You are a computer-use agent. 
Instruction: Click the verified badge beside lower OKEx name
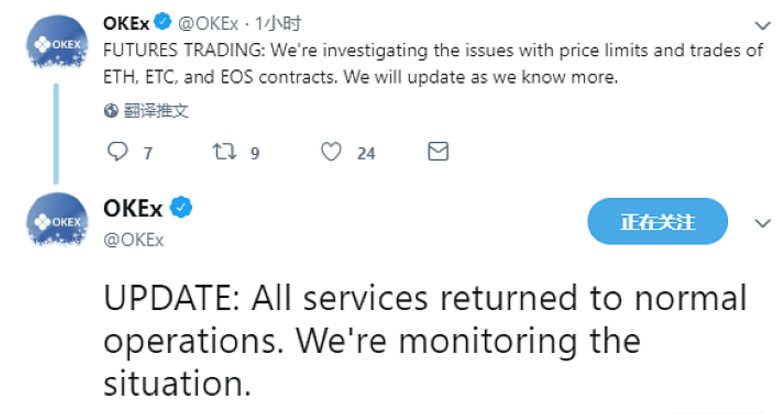tap(181, 208)
